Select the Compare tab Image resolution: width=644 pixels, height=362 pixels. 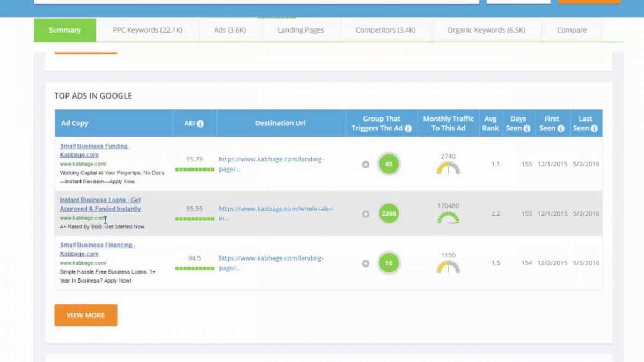[572, 30]
